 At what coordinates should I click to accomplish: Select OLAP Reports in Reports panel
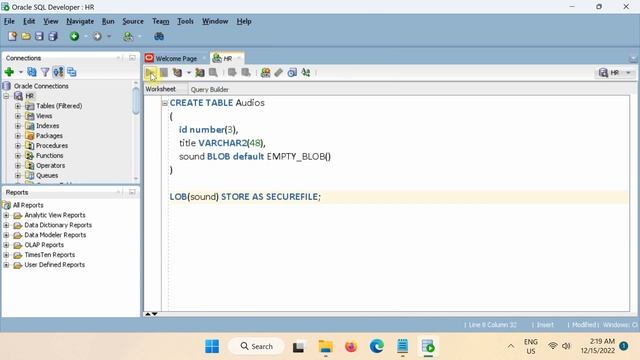tap(44, 245)
